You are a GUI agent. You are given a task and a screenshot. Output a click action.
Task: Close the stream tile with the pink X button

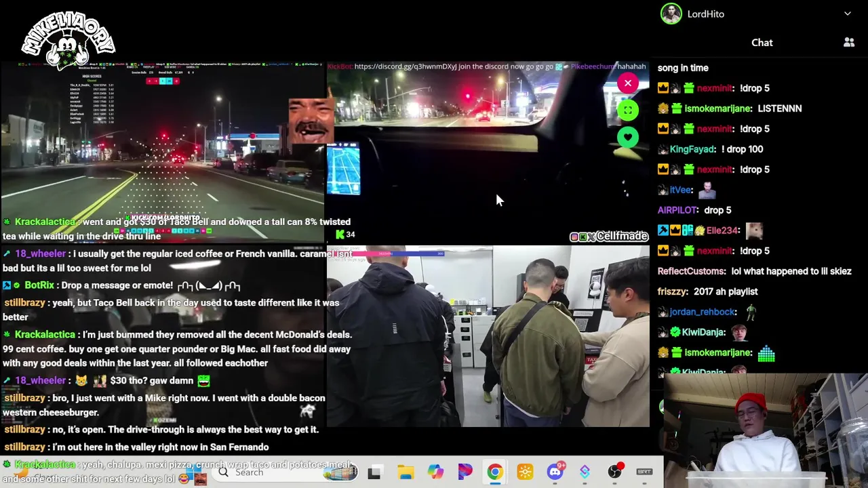coord(628,83)
